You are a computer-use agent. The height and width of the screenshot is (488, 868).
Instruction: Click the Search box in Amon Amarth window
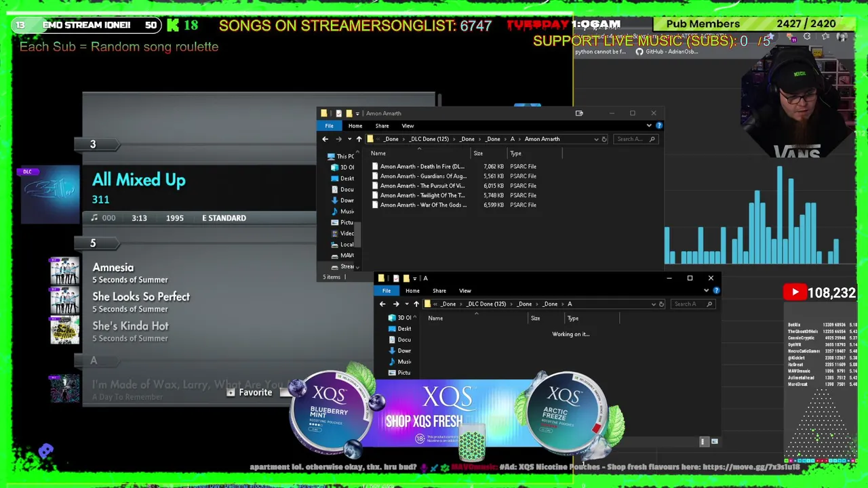click(x=636, y=139)
